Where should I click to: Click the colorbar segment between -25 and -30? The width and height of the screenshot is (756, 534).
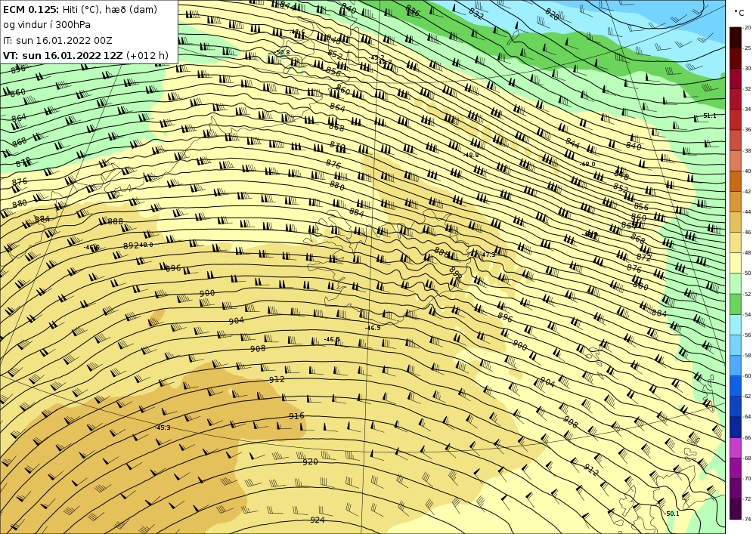(x=736, y=58)
